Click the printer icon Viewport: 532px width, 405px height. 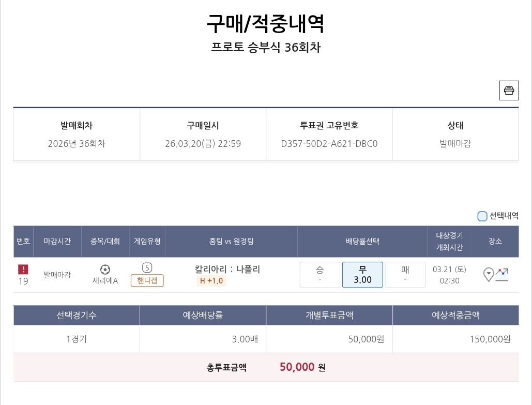[x=509, y=91]
